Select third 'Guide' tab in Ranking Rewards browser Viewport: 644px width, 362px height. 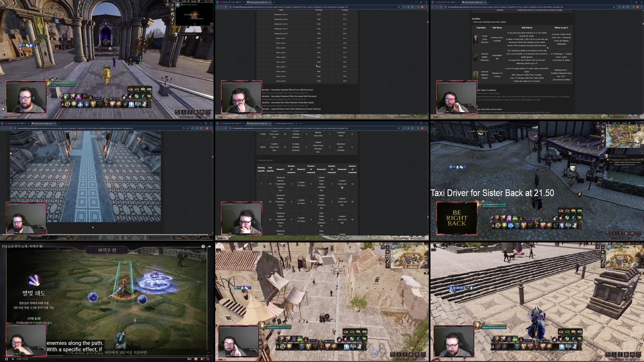[x=285, y=123]
